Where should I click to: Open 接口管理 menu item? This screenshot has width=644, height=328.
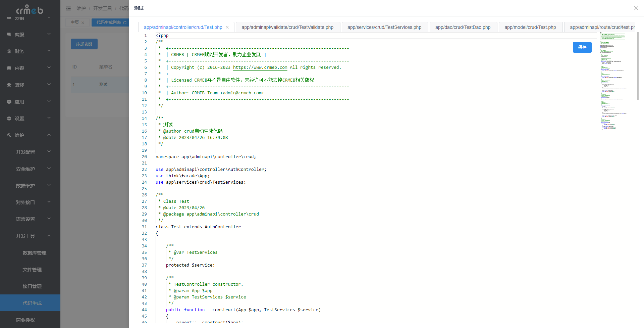[30, 286]
